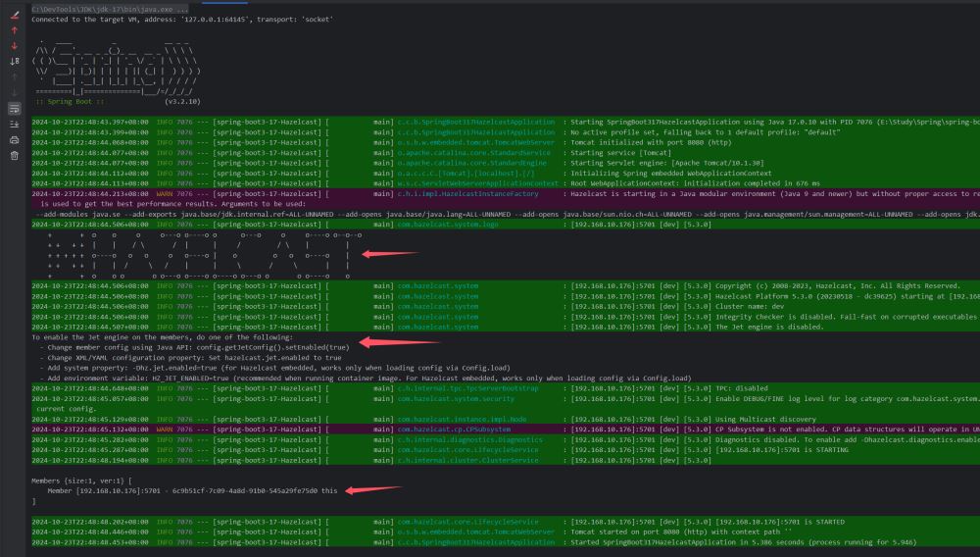The height and width of the screenshot is (557, 980).
Task: Click the '(v3.2.10)' version text
Action: 182,101
